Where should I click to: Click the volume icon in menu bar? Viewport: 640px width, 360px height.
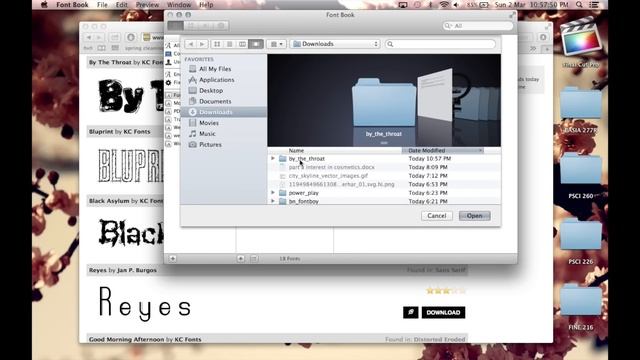pos(456,5)
